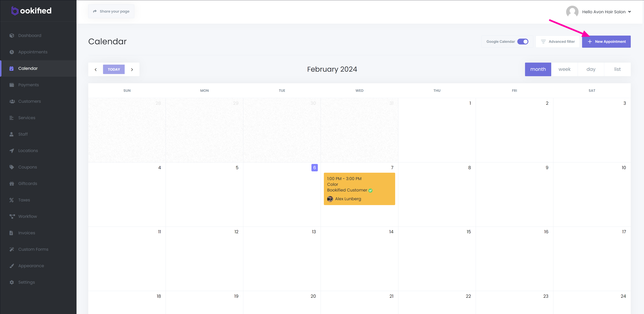
Task: Click the Workflow diagram icon
Action: click(x=12, y=216)
